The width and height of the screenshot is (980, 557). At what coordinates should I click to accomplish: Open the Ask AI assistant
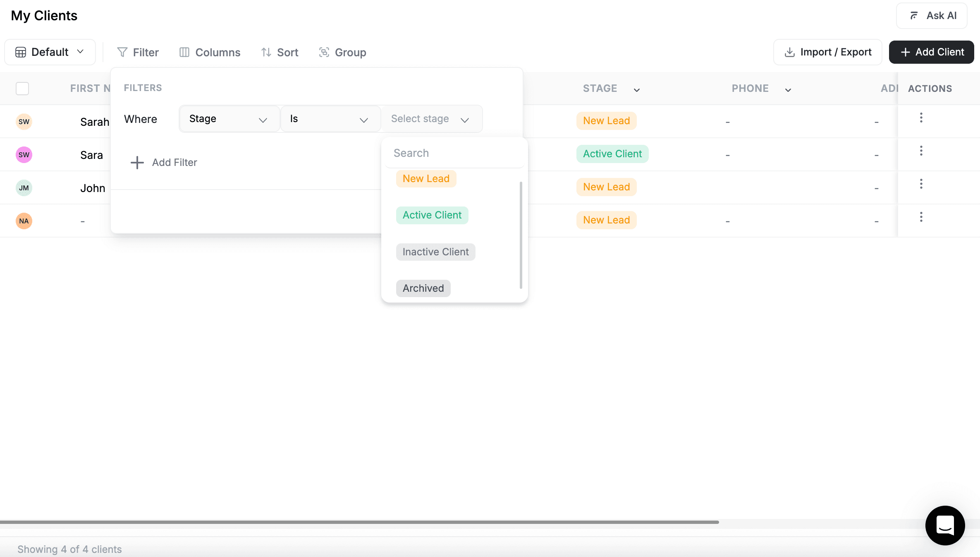pos(932,15)
